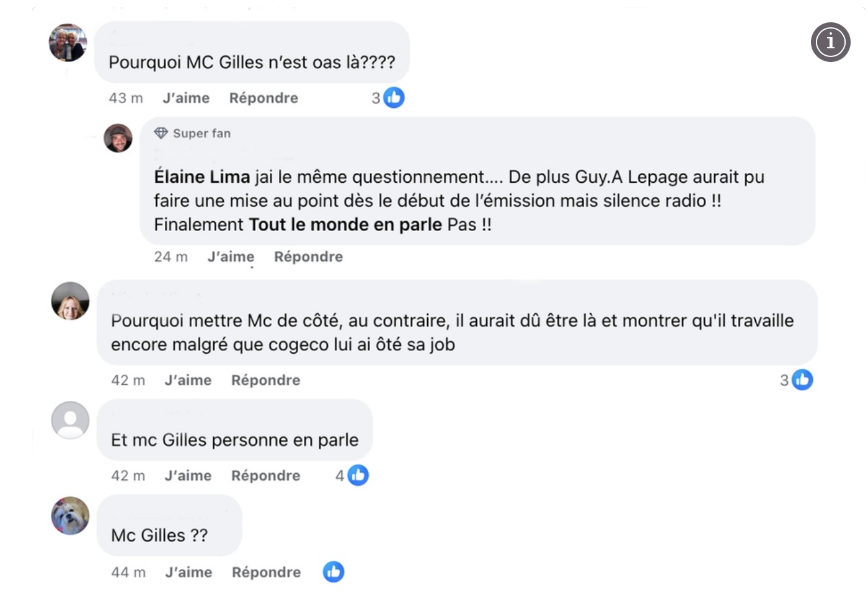Open profile photo of 'Pourquoi MC Gilles n'est oas là' commenter
The height and width of the screenshot is (596, 868).
pos(68,43)
